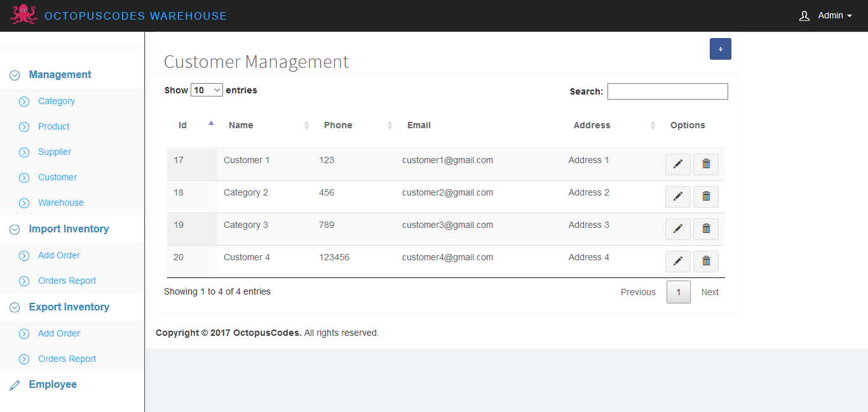Click the customer Search input field
The height and width of the screenshot is (412, 868).
point(667,91)
